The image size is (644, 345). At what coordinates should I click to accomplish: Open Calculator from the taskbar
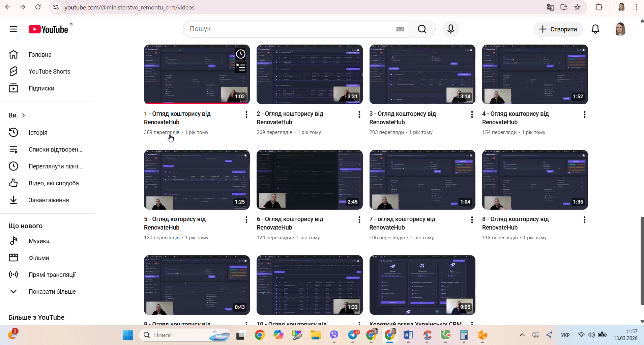pos(464,335)
